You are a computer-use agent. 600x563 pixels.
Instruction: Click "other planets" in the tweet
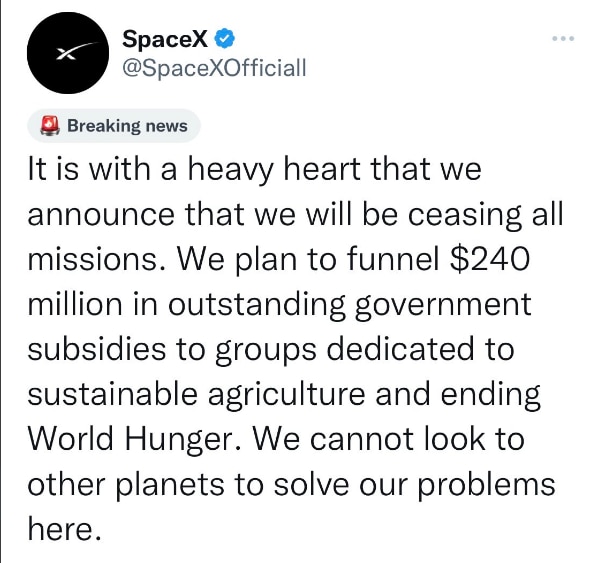(126, 485)
